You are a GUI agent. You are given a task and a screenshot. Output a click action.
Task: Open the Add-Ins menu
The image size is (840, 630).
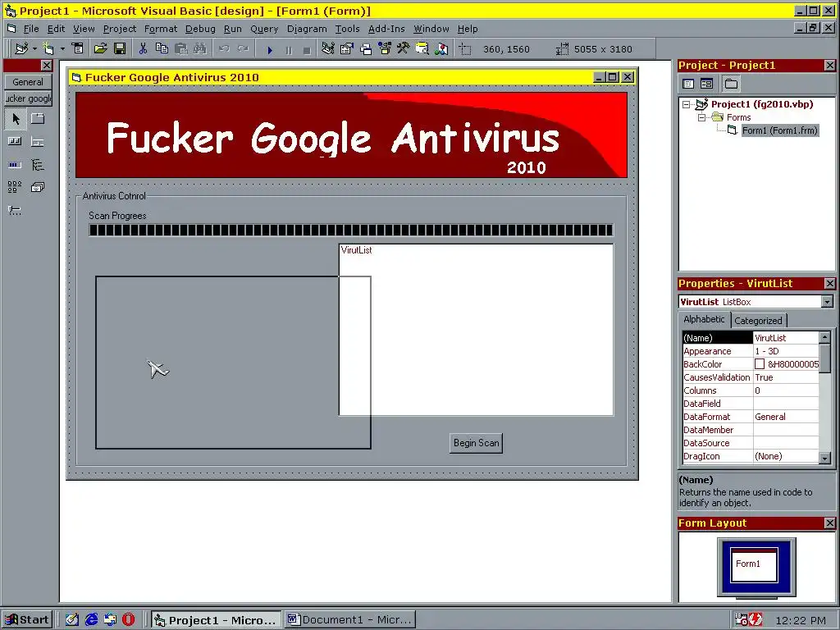point(386,29)
